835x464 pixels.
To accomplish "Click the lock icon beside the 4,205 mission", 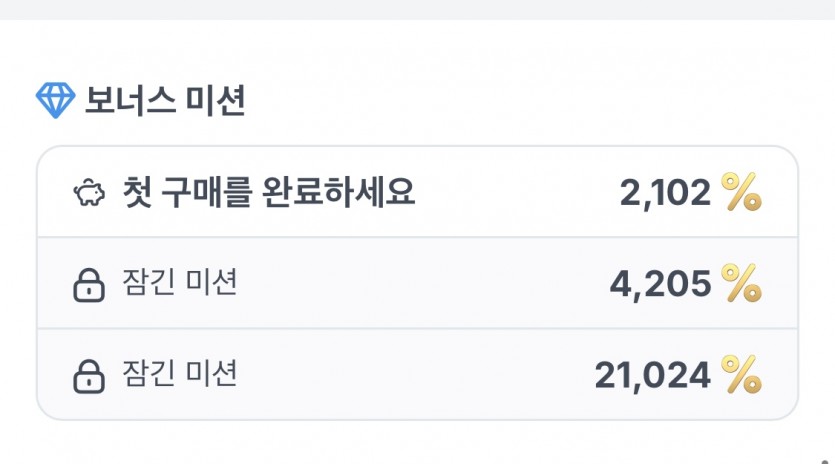I will pos(89,285).
